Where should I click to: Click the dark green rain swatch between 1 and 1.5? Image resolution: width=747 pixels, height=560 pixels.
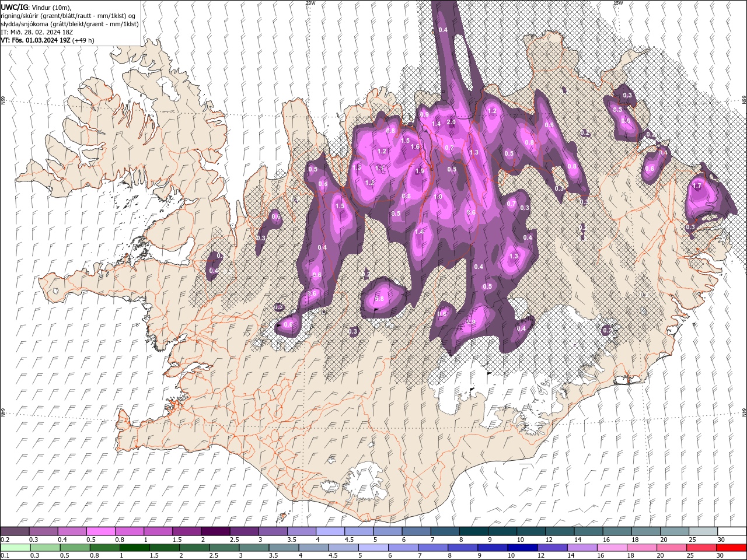(134, 548)
